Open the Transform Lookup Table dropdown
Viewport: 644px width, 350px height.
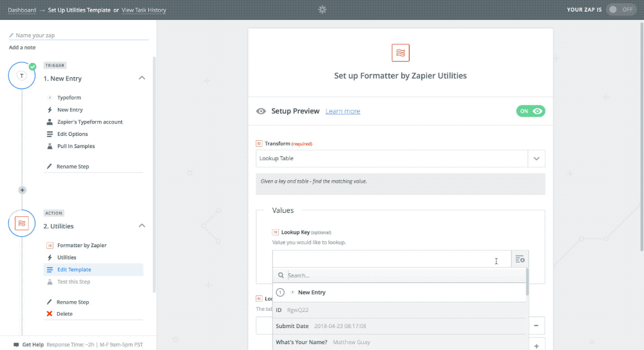pos(400,158)
